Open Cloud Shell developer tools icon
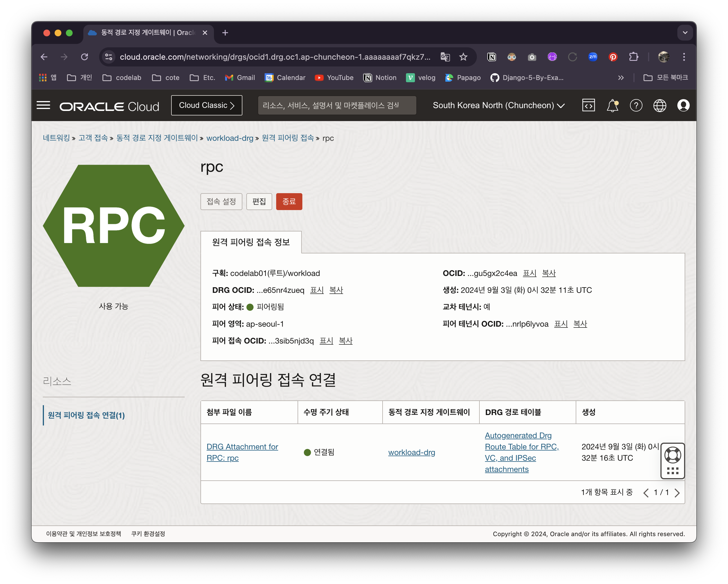Image resolution: width=728 pixels, height=584 pixels. [588, 105]
